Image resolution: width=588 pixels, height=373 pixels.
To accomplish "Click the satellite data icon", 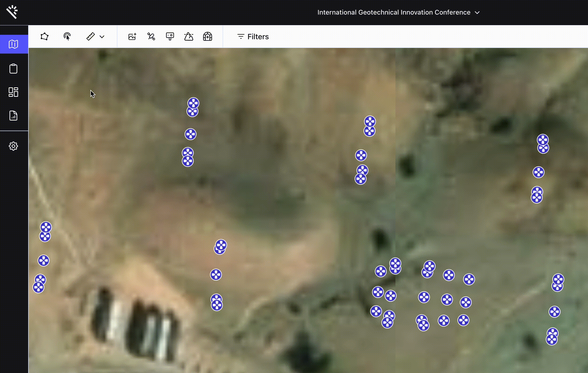I will coord(151,37).
